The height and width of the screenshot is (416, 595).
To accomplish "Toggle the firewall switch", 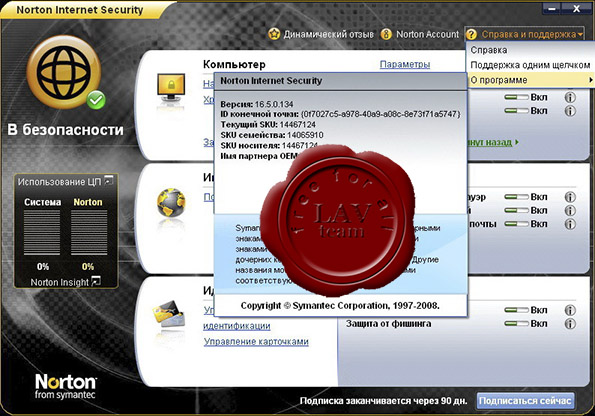I will [x=516, y=197].
